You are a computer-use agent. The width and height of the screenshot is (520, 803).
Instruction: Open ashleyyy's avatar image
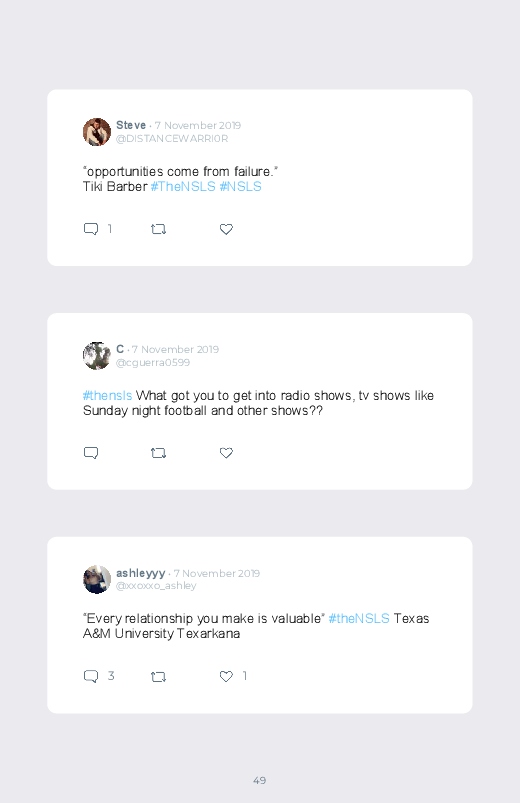pos(97,579)
